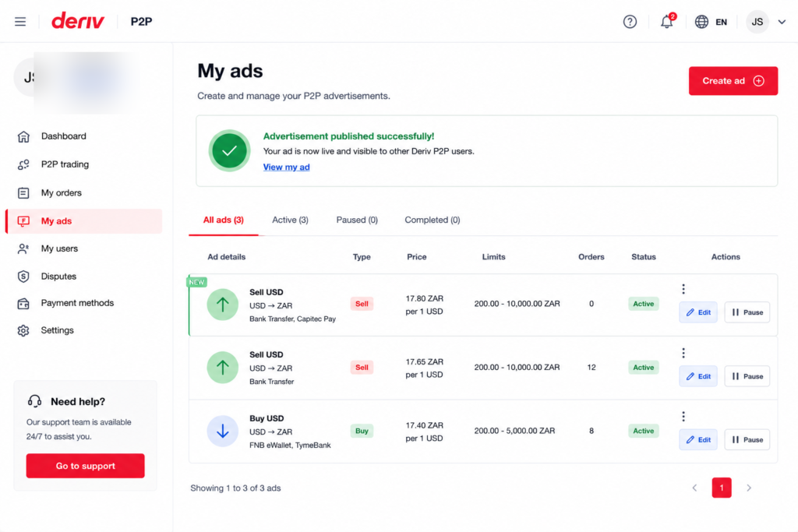
Task: Click the EN language label
Action: [x=721, y=22]
